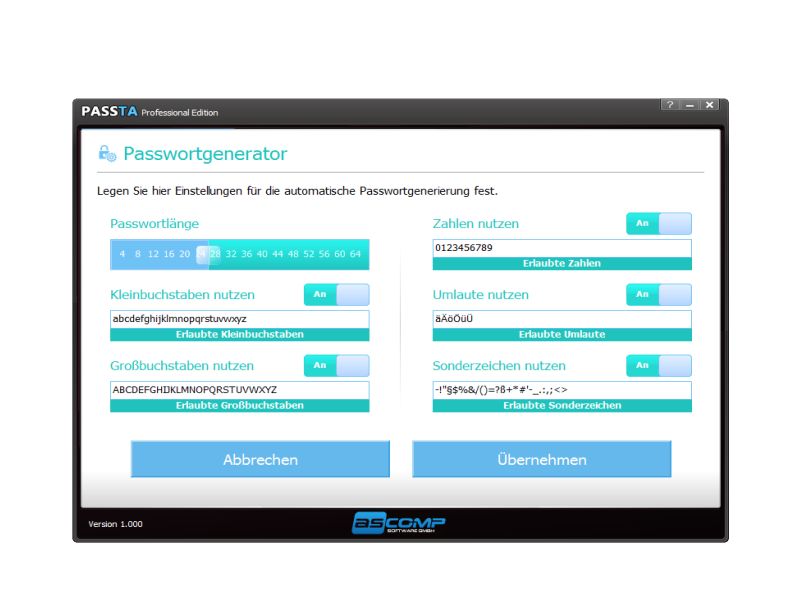Edit the allowed numbers field 0123456789
This screenshot has width=800, height=600.
(x=562, y=248)
